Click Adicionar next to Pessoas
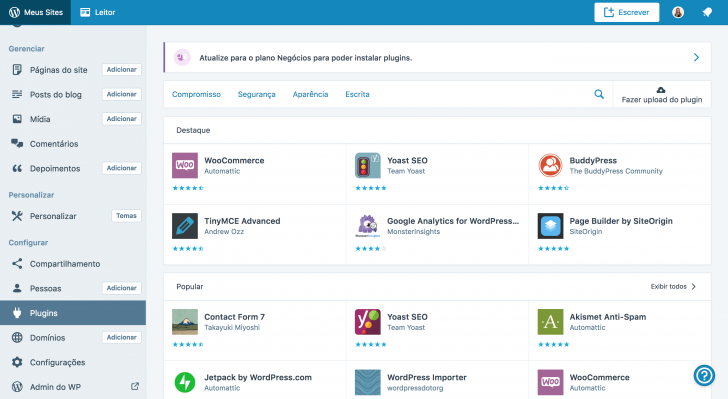The width and height of the screenshot is (728, 399). point(122,288)
